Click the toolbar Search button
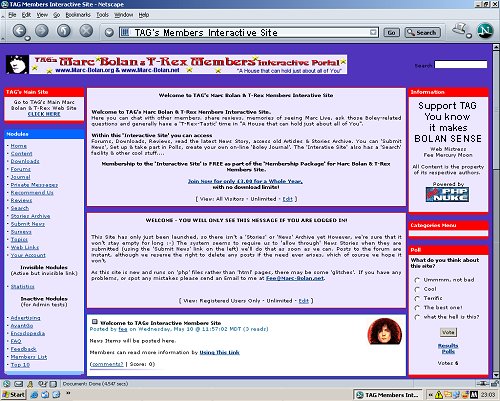The height and width of the screenshot is (401, 500). [422, 32]
